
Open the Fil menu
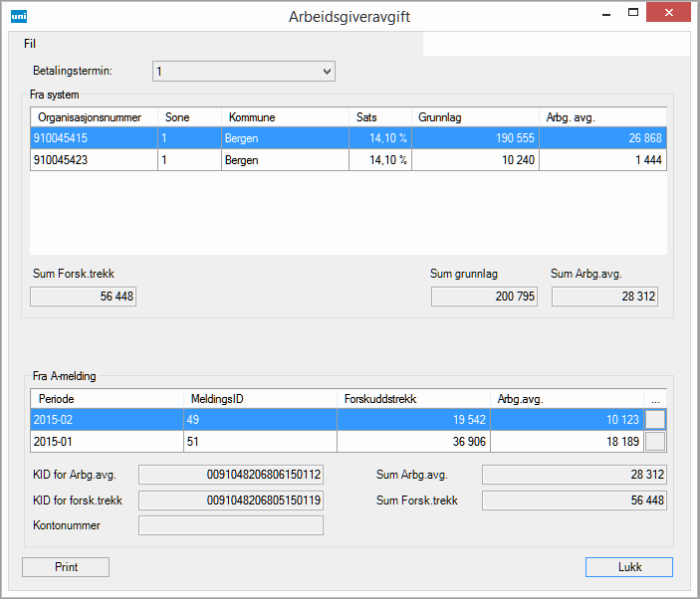[30, 44]
